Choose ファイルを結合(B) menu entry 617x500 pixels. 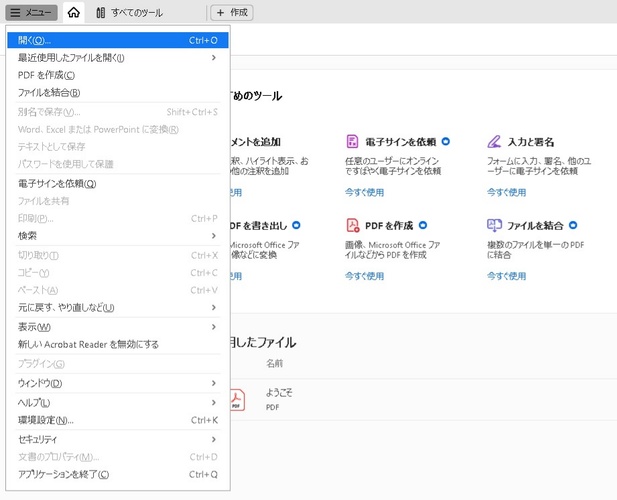point(118,92)
